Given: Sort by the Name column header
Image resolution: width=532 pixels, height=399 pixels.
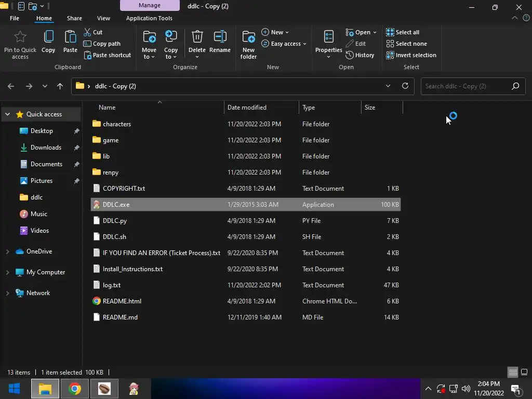Looking at the screenshot, I should point(157,108).
